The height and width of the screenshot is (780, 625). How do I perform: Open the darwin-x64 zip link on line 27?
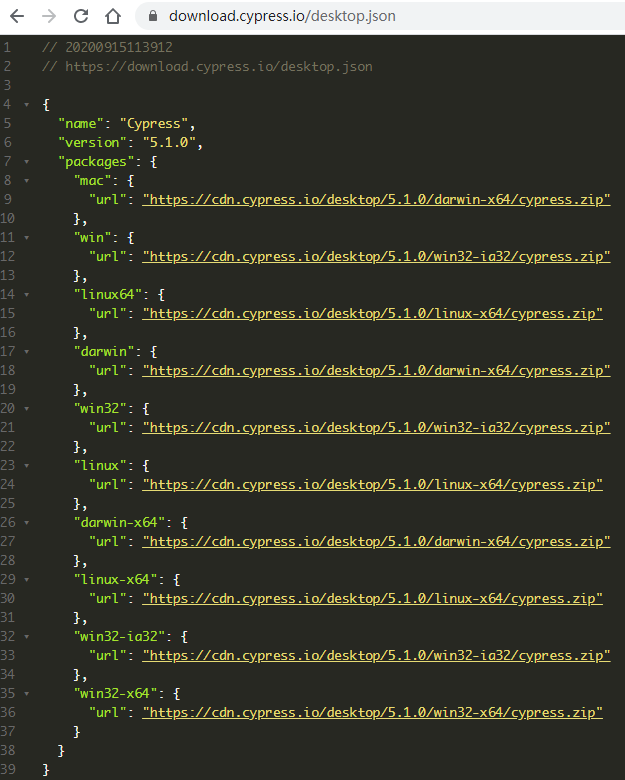coord(376,542)
